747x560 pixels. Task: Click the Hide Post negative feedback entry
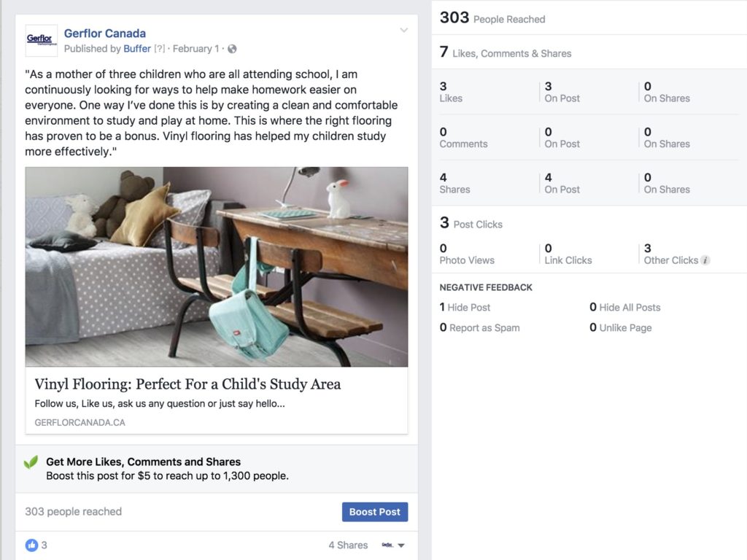(x=465, y=307)
